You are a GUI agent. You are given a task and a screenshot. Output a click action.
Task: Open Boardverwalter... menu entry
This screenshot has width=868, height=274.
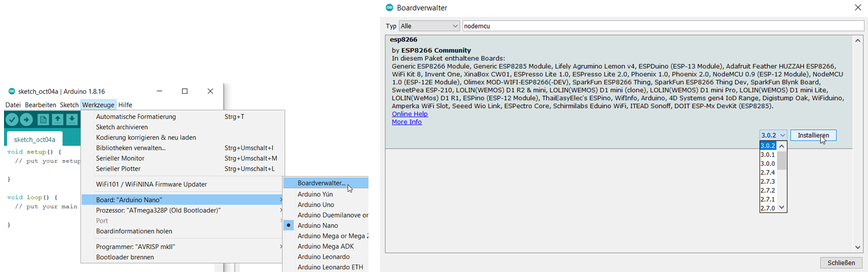click(x=321, y=183)
